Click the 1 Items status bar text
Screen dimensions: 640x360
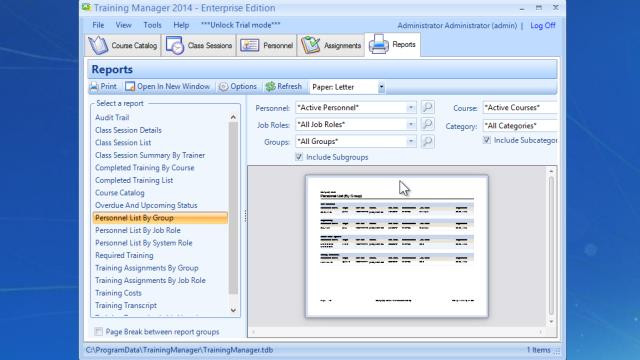538,350
